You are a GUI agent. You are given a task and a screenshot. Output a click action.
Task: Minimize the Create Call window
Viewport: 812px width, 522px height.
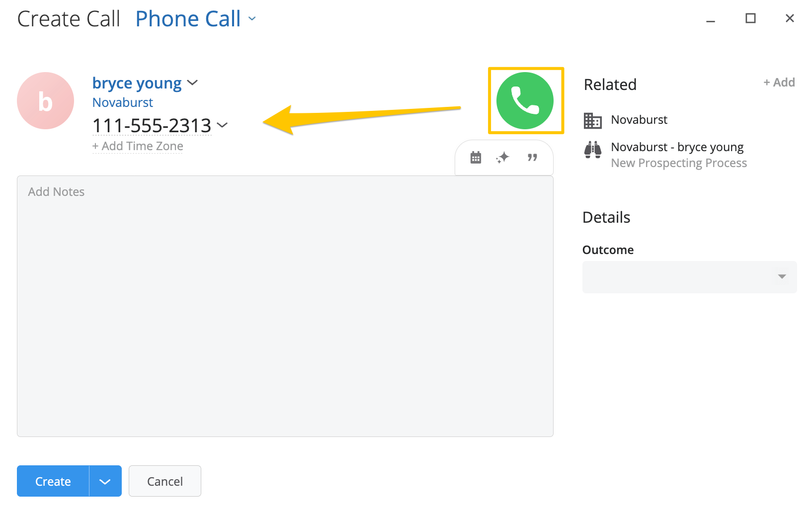tap(711, 21)
